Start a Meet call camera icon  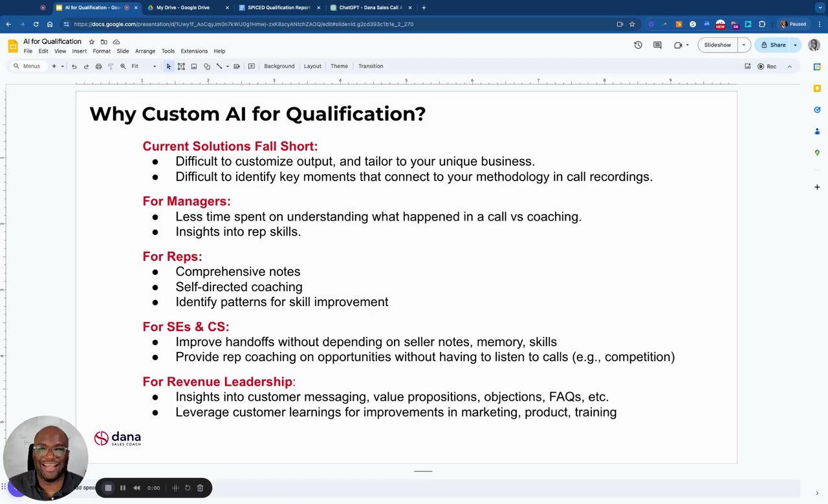(678, 45)
